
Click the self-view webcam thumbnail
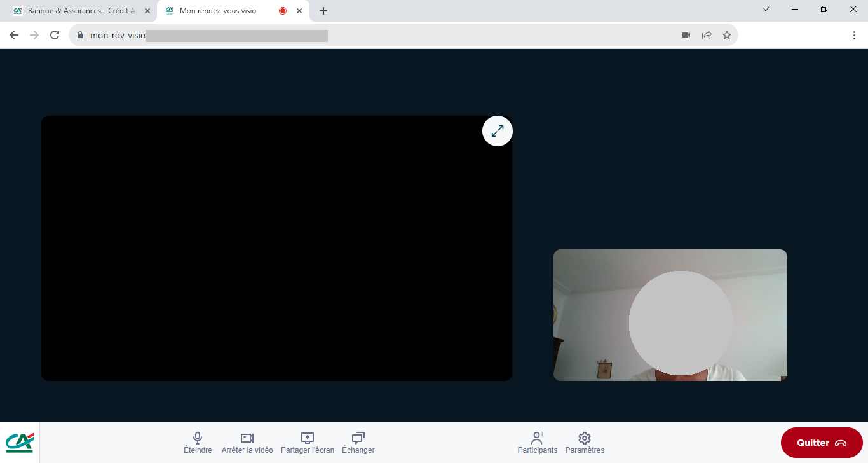[670, 315]
